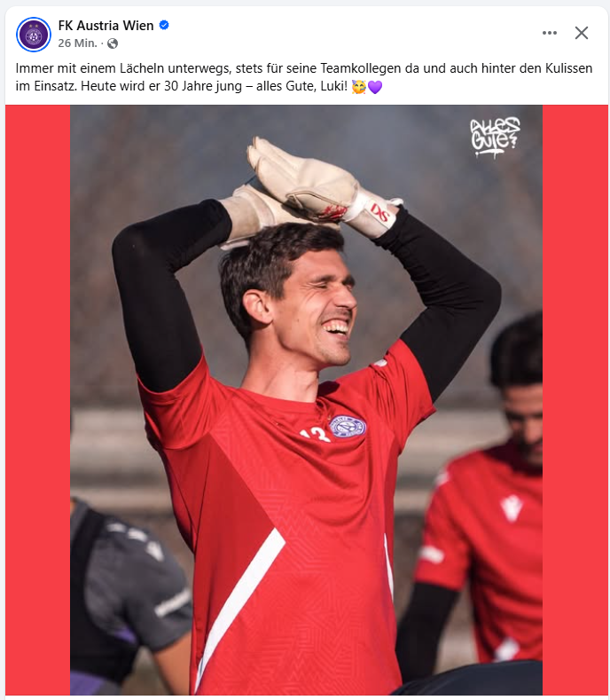Open the FK Austria Wien page name link
610x700 pixels.
click(106, 26)
